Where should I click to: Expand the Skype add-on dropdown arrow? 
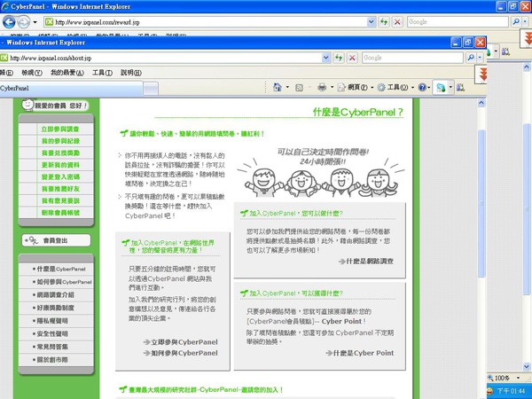coord(450,88)
